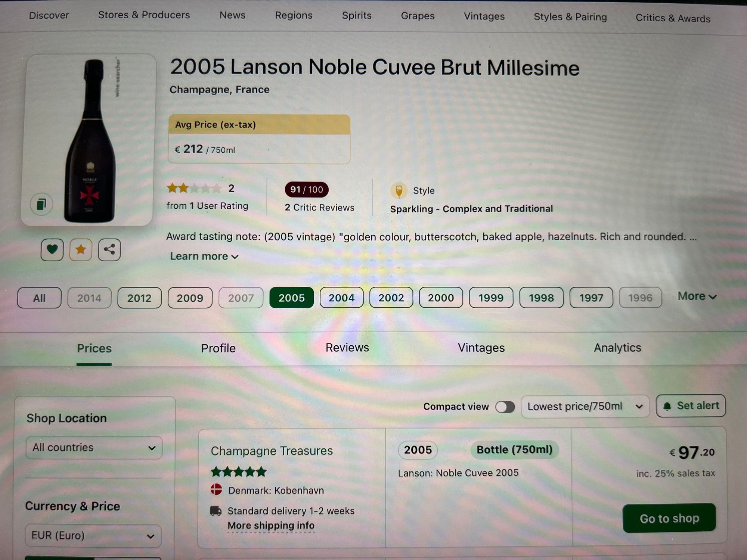Click the copy icon on bottle image
Image resolution: width=747 pixels, height=560 pixels.
pos(41,204)
